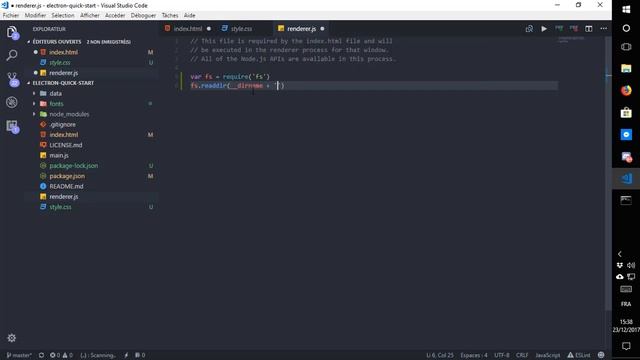Viewport: 640px width, 360px height.
Task: Click the editor vertical scrollbar
Action: [608, 173]
